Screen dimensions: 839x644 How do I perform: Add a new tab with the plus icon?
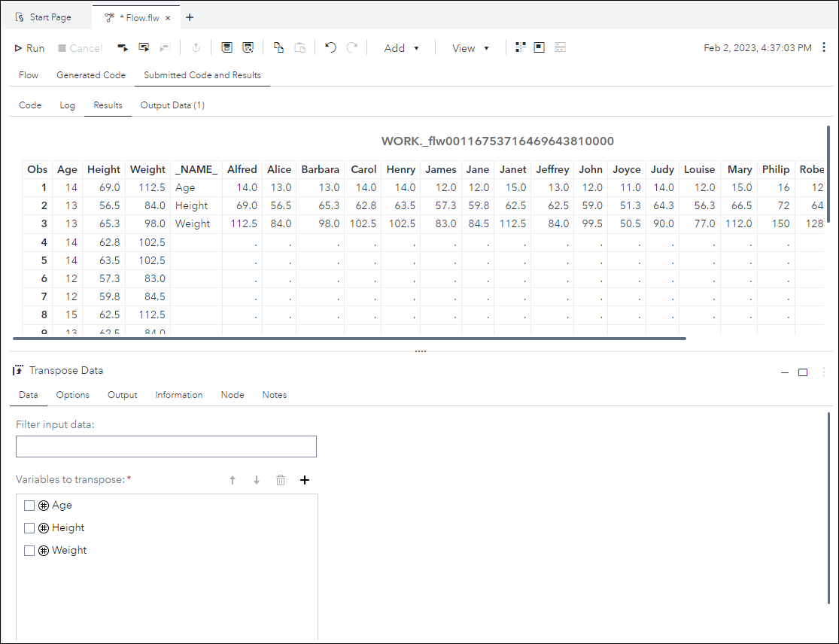click(x=190, y=17)
